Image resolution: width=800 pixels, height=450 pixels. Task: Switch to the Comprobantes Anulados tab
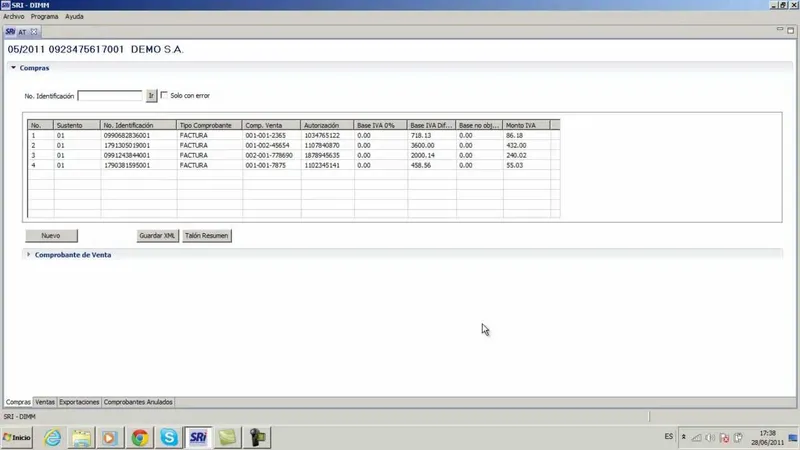pos(138,402)
